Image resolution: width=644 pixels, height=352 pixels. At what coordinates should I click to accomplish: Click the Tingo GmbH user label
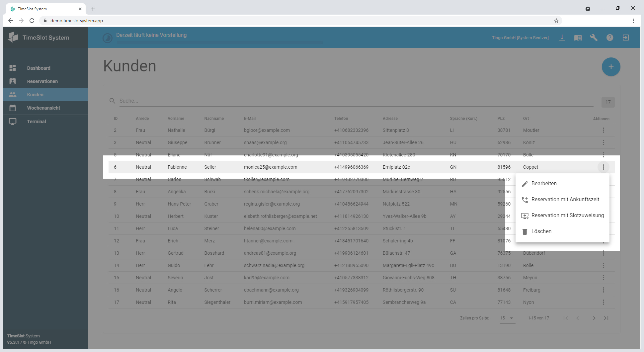point(520,38)
